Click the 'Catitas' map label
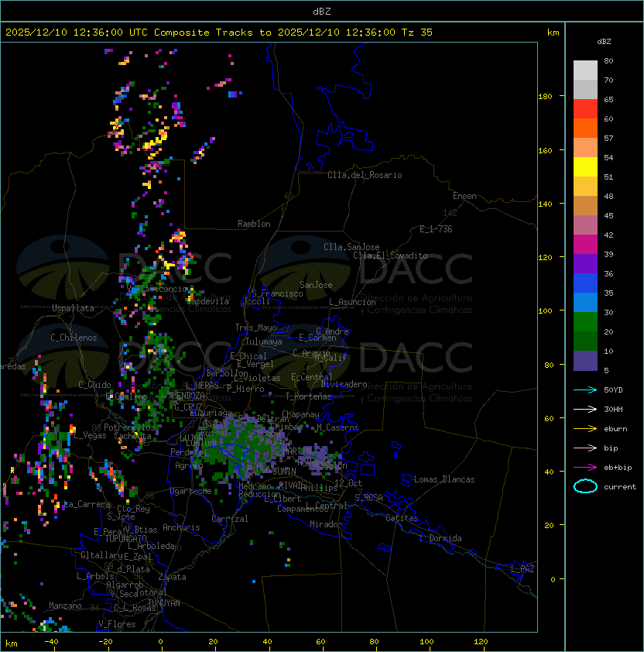The image size is (644, 652). pos(402,518)
